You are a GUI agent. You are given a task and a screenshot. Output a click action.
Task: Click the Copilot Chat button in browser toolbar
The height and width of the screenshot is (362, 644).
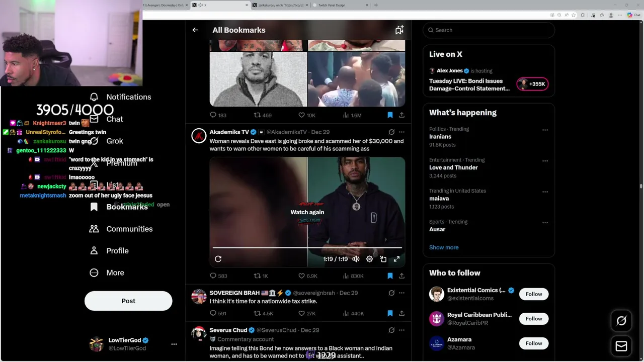633,15
